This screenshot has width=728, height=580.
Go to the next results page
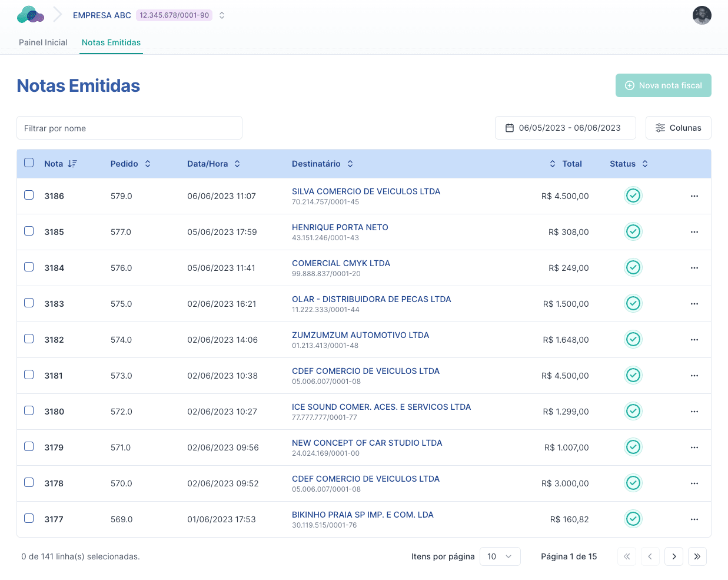click(673, 556)
